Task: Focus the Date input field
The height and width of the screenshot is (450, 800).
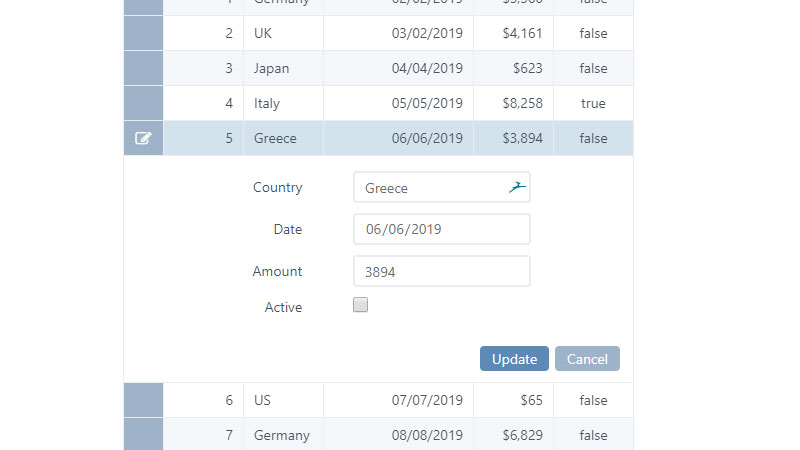Action: click(x=442, y=229)
